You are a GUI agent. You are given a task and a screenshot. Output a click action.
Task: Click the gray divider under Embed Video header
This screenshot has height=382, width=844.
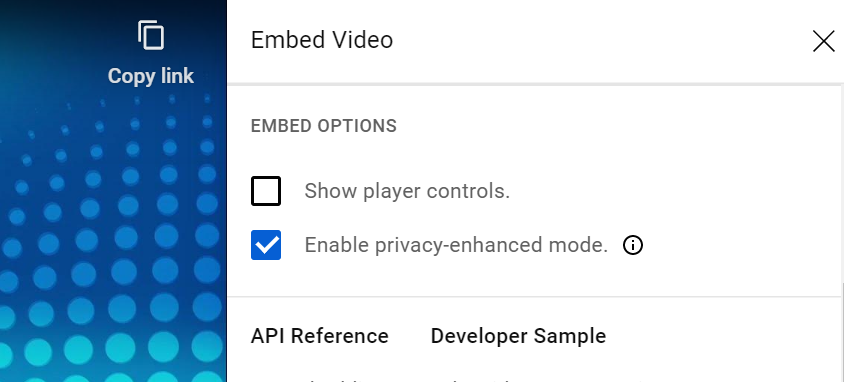point(536,84)
